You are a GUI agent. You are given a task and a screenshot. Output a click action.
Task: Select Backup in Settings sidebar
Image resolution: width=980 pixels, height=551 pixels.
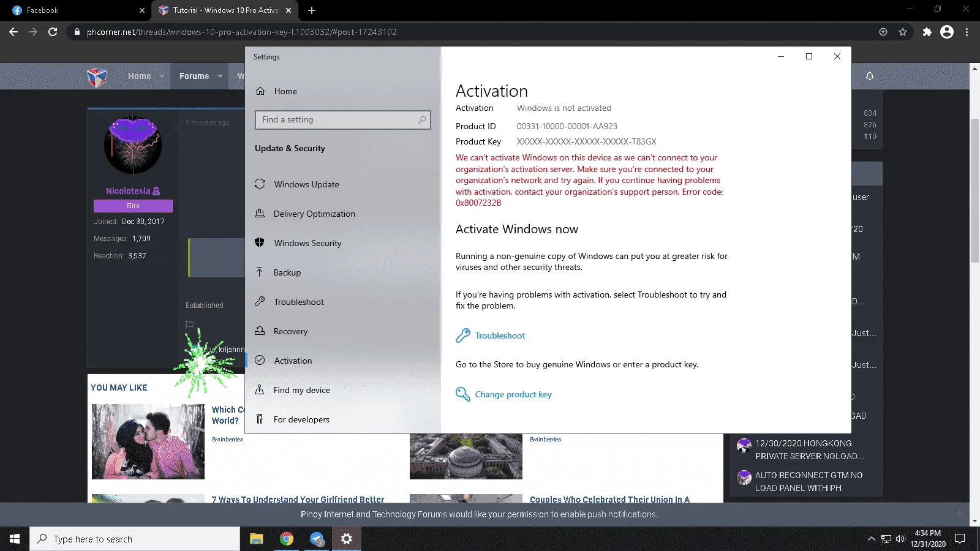coord(278,272)
